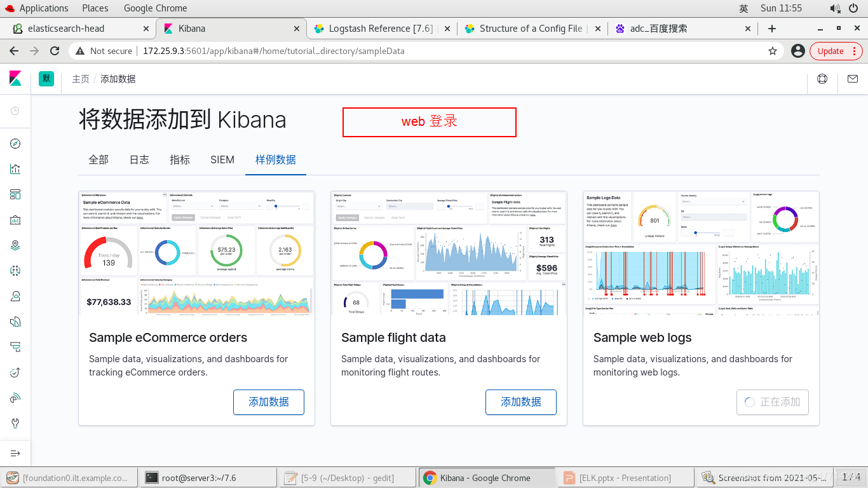Close the Kibana browser tab
The image size is (868, 488).
pyautogui.click(x=297, y=29)
